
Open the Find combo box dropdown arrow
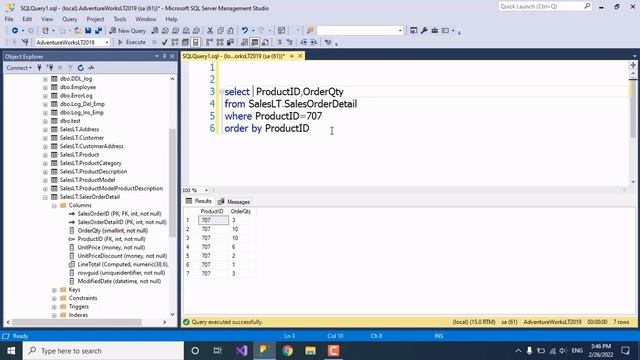coord(400,31)
